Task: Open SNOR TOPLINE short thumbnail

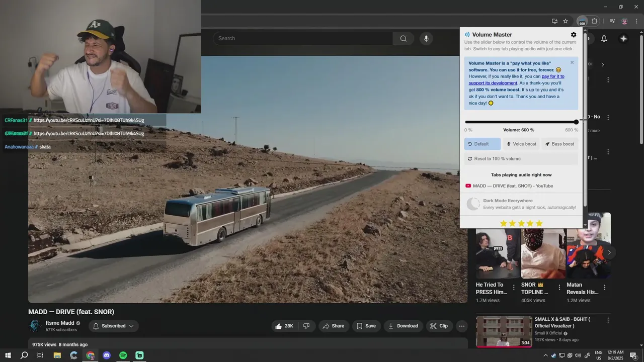Action: [543, 254]
